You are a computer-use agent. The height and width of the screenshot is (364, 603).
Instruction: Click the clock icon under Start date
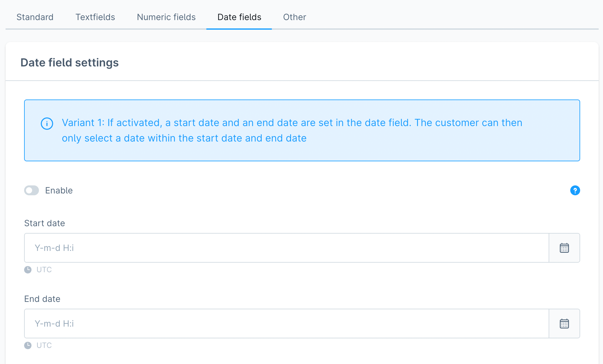[28, 270]
